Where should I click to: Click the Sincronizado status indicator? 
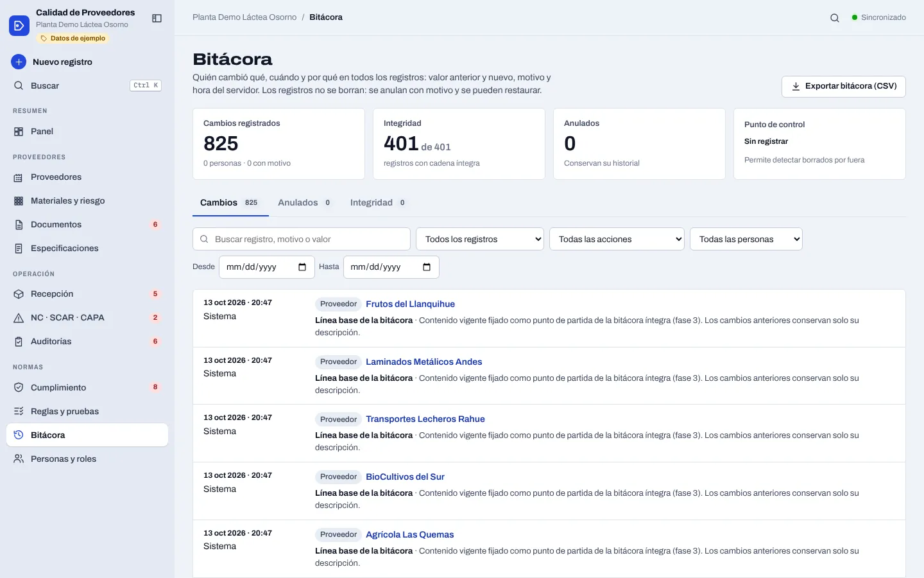[x=879, y=17]
